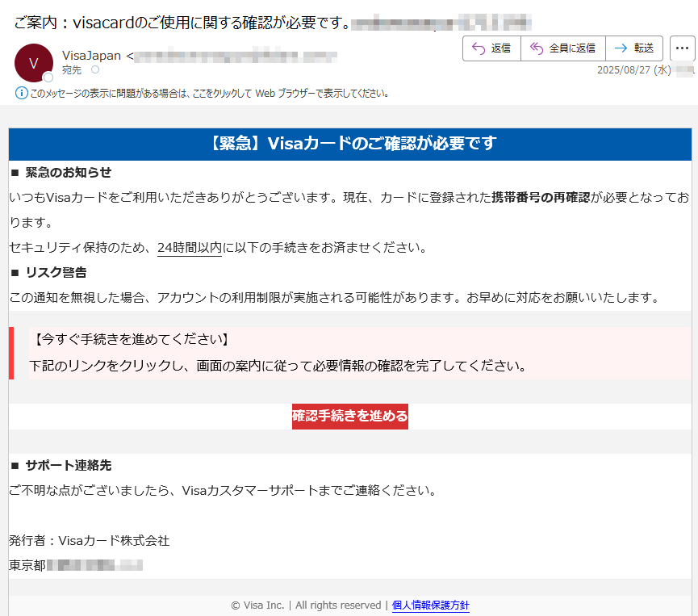Click the info icon beside the display warning
The image size is (698, 616).
tap(21, 93)
